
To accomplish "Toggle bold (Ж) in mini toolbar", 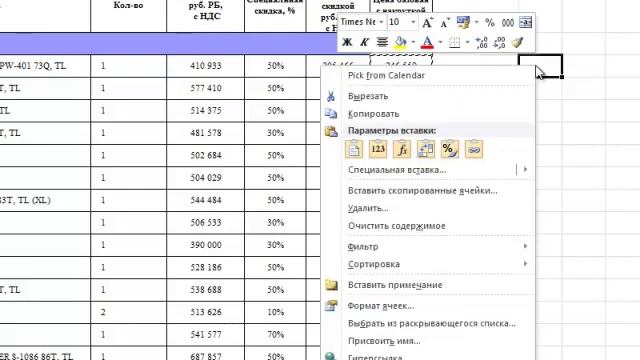I will coord(347,42).
